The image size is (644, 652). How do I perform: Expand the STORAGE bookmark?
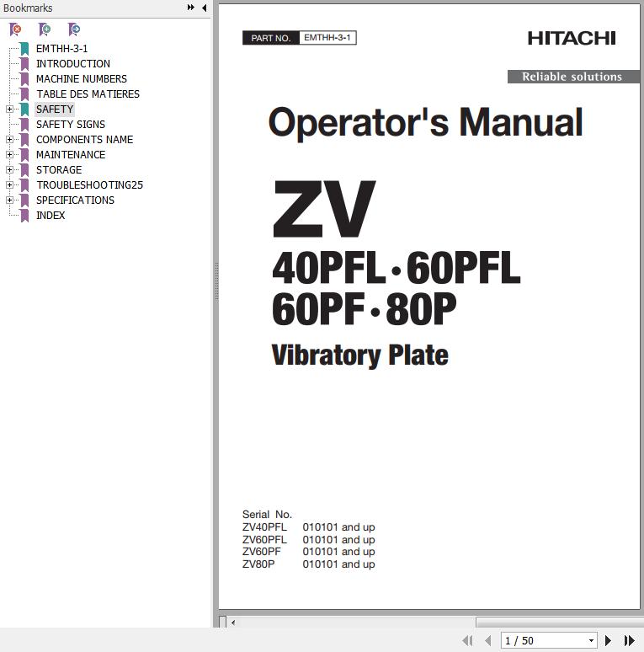(9, 170)
